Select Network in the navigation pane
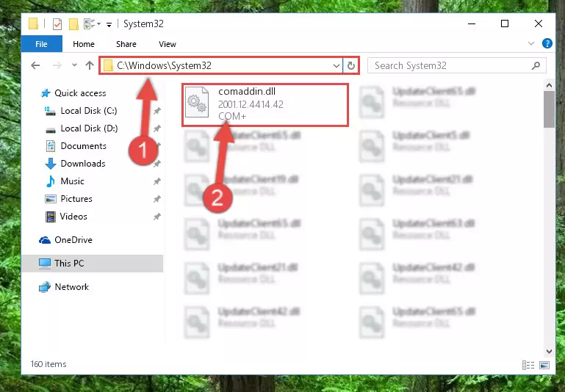The image size is (565, 392). pyautogui.click(x=72, y=287)
